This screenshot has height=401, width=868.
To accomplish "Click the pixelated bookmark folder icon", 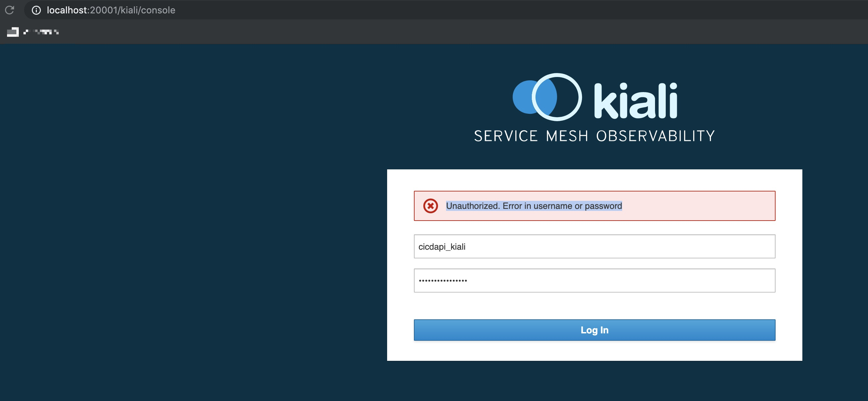I will [13, 32].
